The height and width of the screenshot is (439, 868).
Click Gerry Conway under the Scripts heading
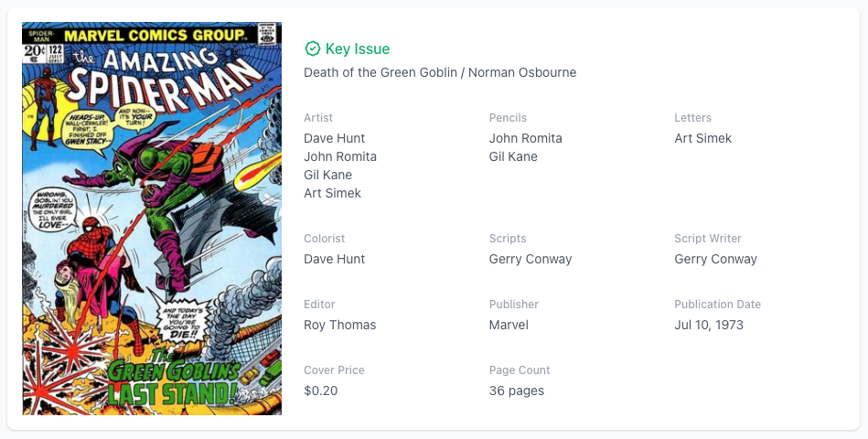tap(530, 259)
